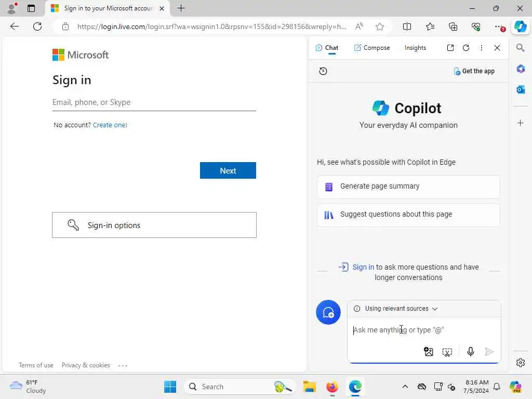Open the weather widget

point(28,387)
